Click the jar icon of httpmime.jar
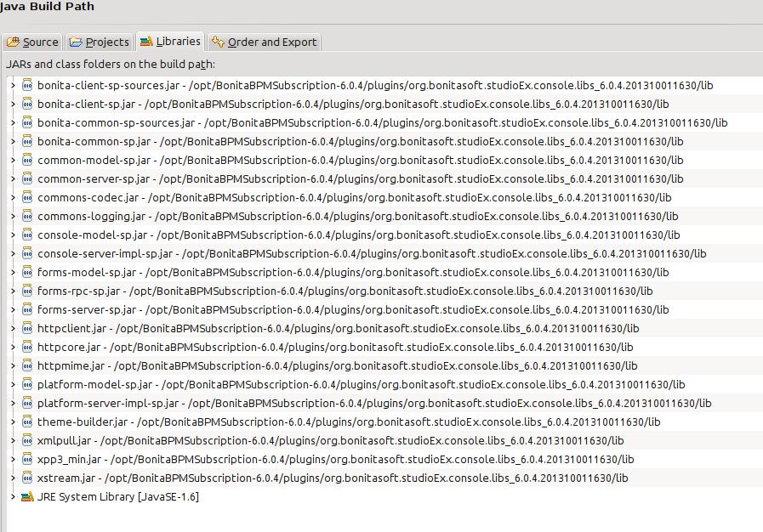The image size is (763, 532). pyautogui.click(x=27, y=365)
